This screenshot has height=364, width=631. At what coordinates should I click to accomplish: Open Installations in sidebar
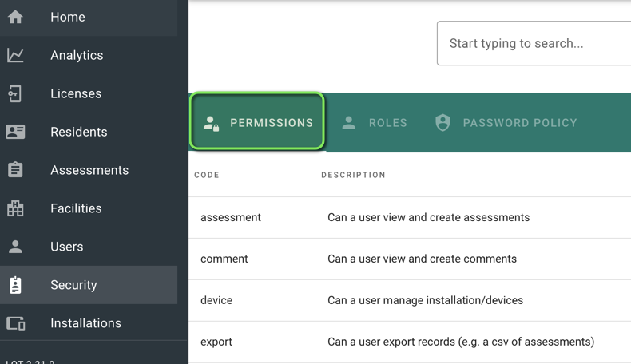(89, 323)
